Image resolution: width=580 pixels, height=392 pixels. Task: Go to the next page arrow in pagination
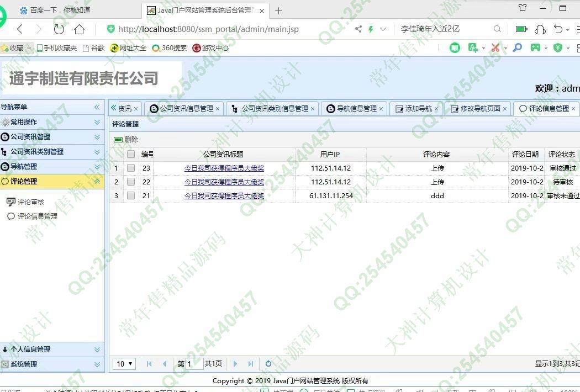pyautogui.click(x=235, y=364)
